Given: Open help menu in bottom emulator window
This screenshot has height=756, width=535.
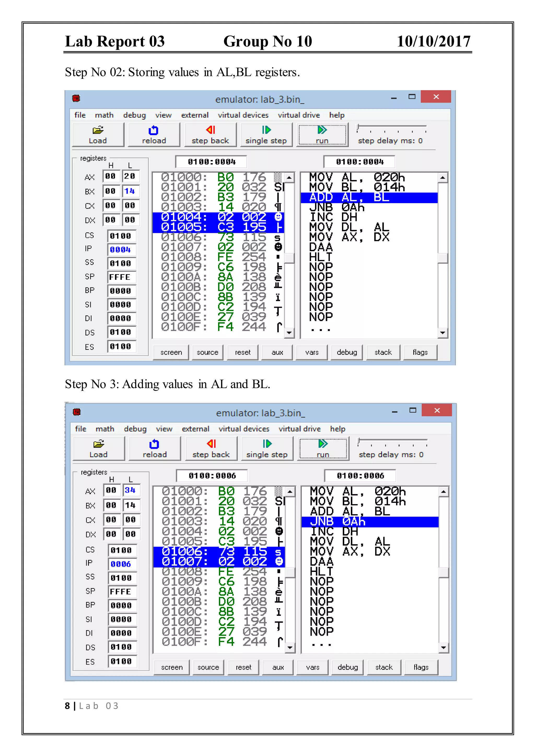Looking at the screenshot, I should tap(338, 429).
